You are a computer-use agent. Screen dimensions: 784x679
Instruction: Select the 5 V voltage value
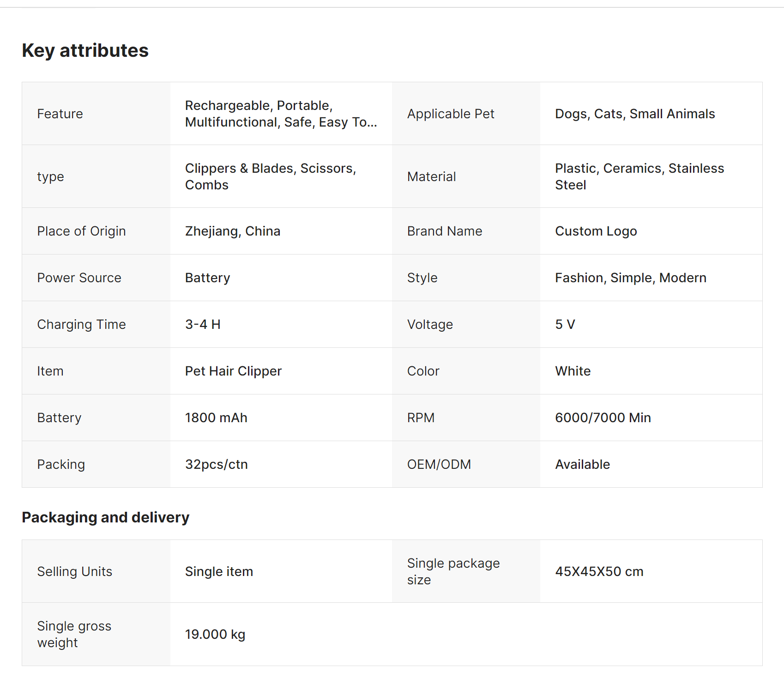pos(565,324)
